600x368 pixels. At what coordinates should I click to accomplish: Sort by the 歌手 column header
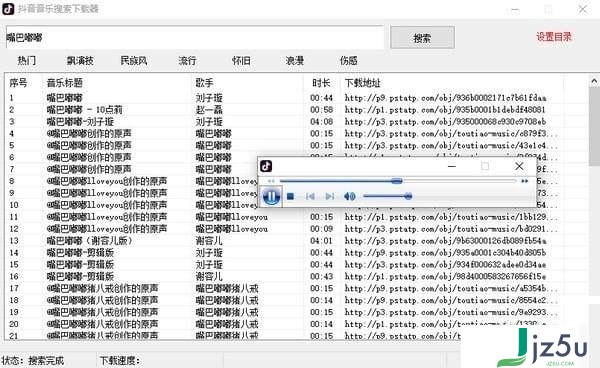pos(205,83)
